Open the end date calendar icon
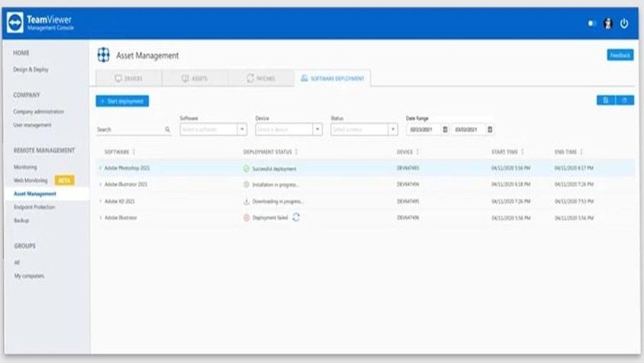This screenshot has height=363, width=644. [490, 130]
